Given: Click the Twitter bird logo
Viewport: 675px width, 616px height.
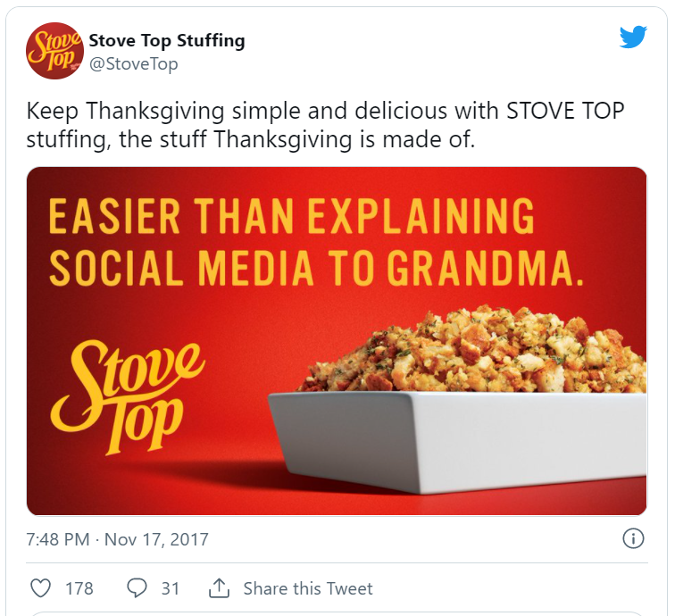Looking at the screenshot, I should 633,37.
